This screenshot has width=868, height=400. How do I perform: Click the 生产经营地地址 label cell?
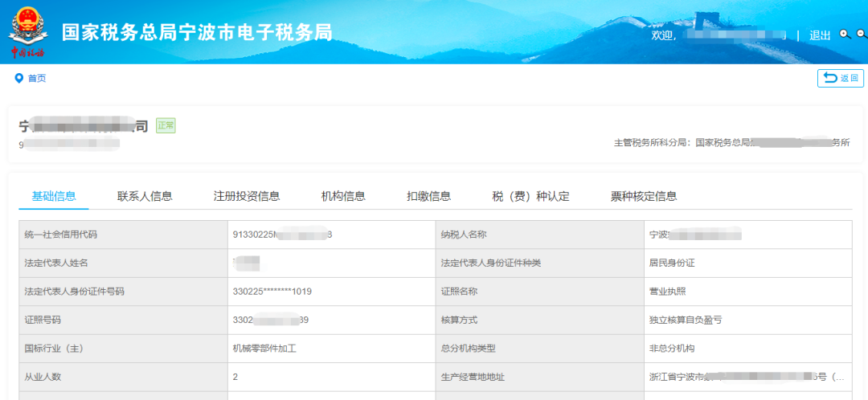pyautogui.click(x=540, y=378)
